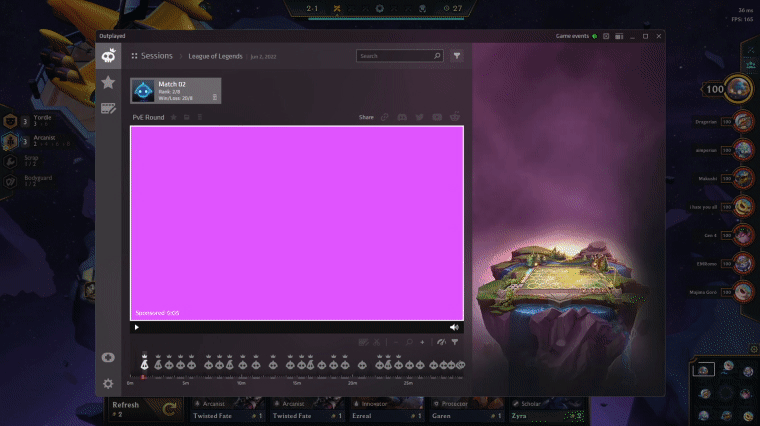Zoom out timeline with minus icon
The width and height of the screenshot is (760, 426).
click(396, 342)
